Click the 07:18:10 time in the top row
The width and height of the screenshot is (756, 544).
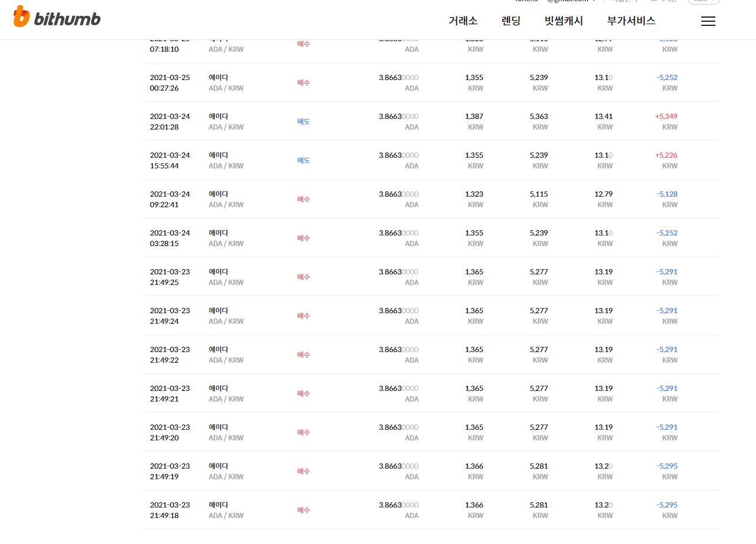(x=164, y=49)
